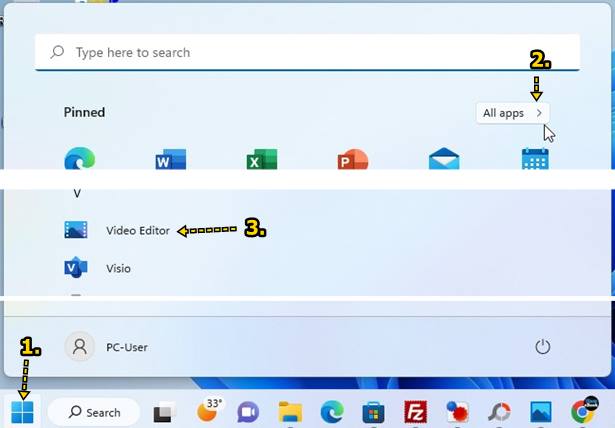The width and height of the screenshot is (615, 428).
Task: Open the pinned Calendar app
Action: tap(535, 158)
